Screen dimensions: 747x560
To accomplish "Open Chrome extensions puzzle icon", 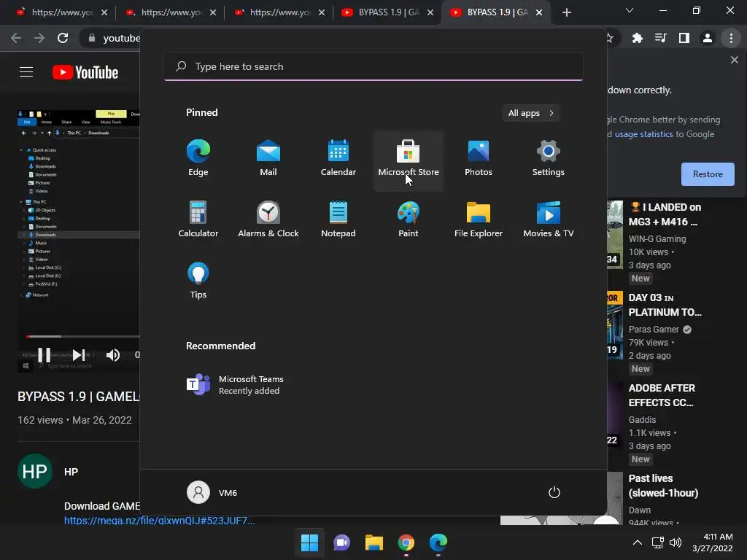I will coord(638,38).
